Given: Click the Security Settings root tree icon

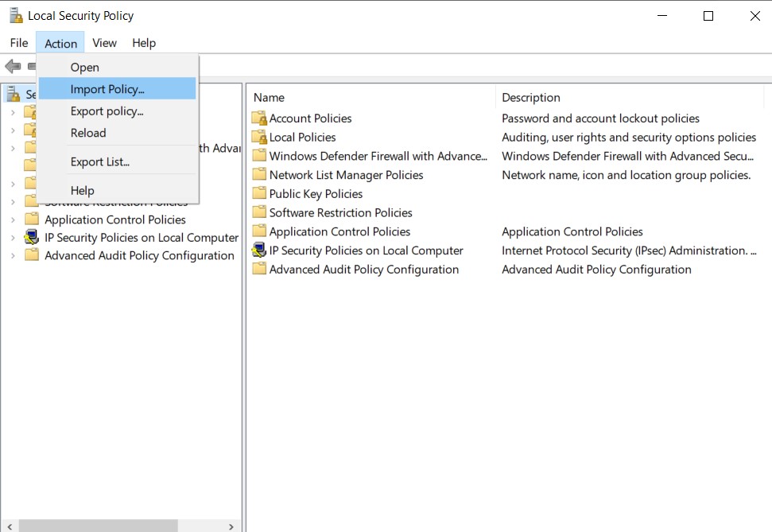Looking at the screenshot, I should click(x=14, y=93).
